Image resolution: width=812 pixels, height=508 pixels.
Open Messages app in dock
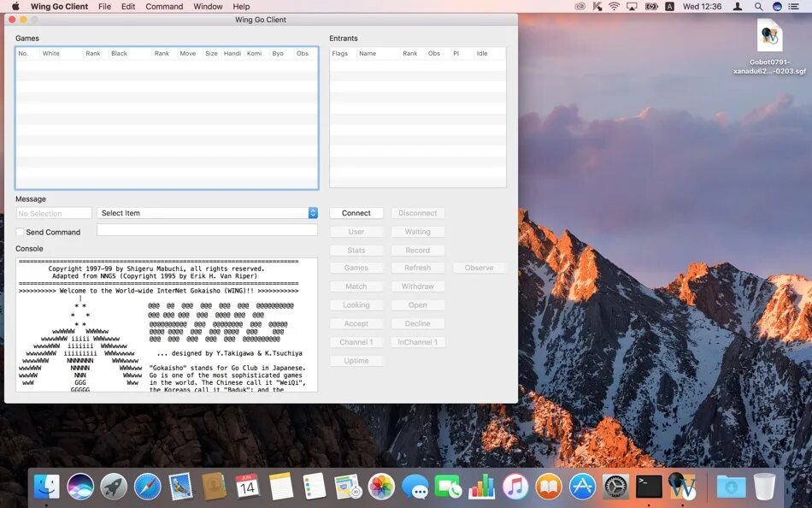[415, 487]
